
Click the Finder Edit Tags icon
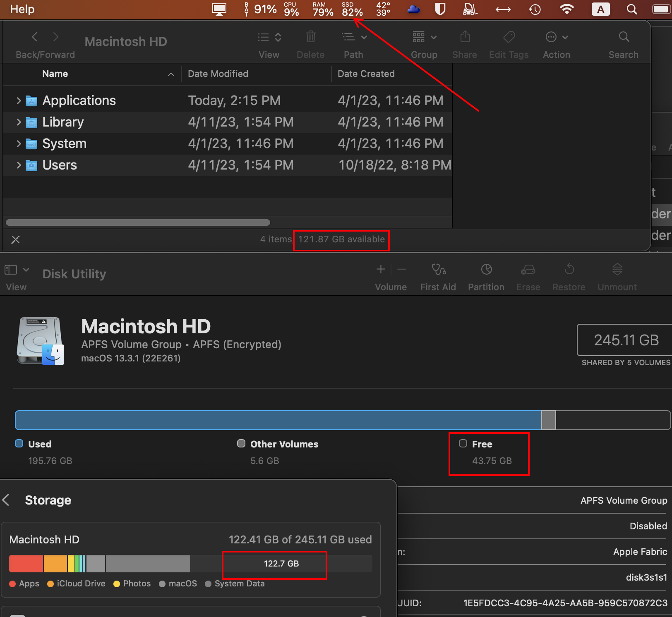click(509, 37)
